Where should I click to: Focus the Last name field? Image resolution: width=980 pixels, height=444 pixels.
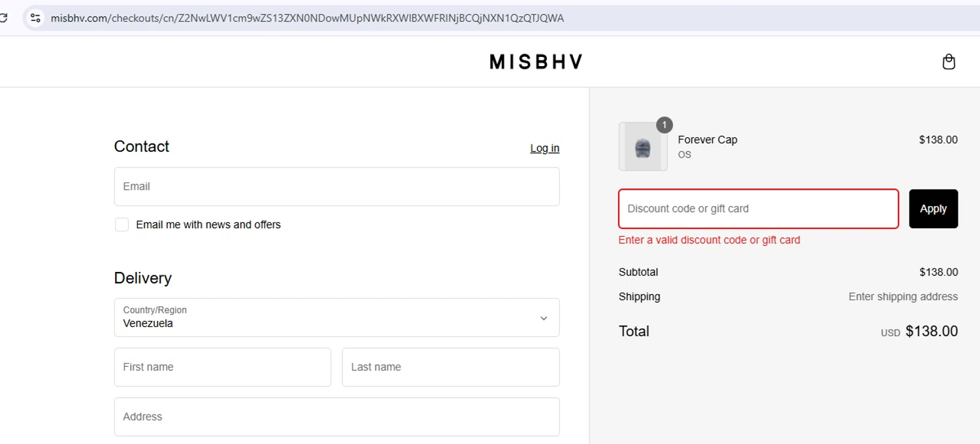point(451,367)
